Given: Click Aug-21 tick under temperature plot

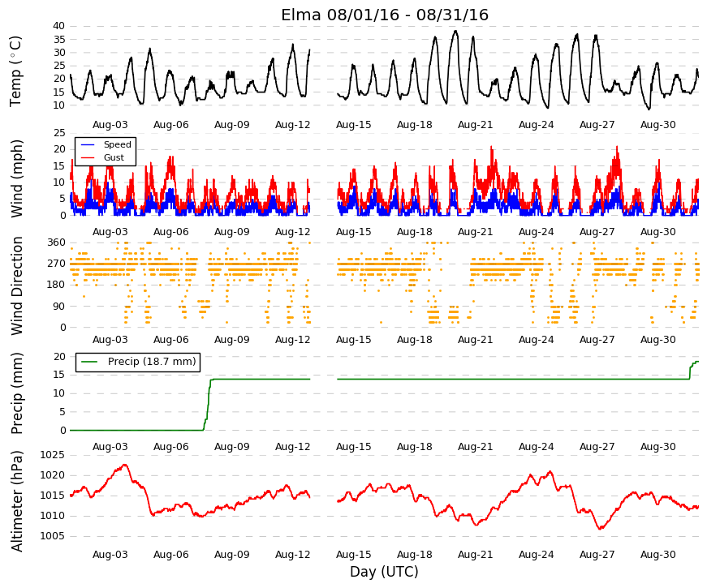Looking at the screenshot, I should (475, 125).
